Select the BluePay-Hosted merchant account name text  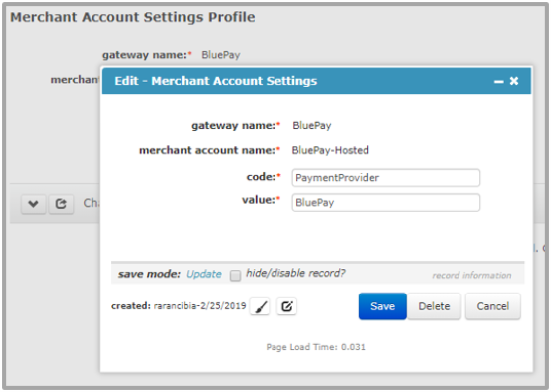pyautogui.click(x=330, y=150)
